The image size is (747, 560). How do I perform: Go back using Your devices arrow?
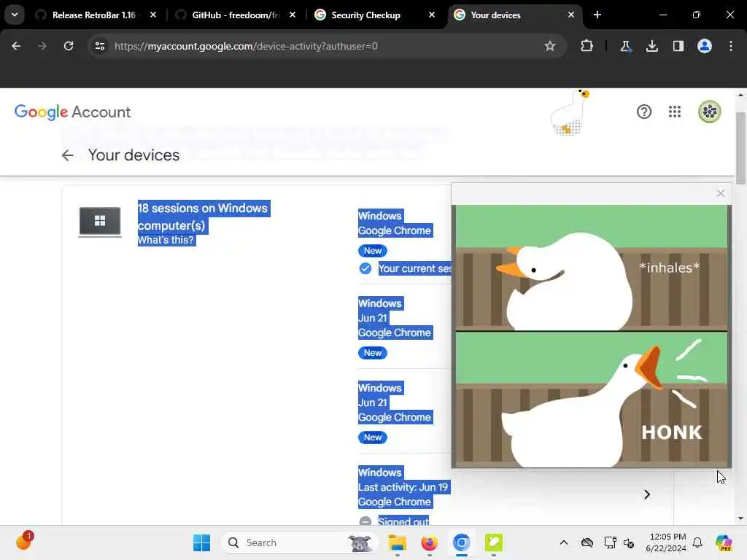click(68, 155)
